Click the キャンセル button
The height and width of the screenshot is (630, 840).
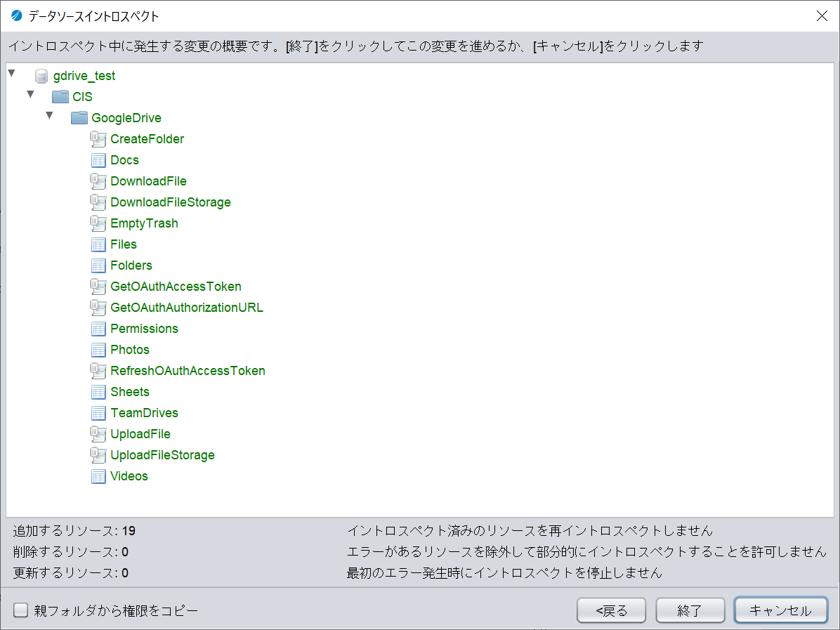(x=780, y=610)
